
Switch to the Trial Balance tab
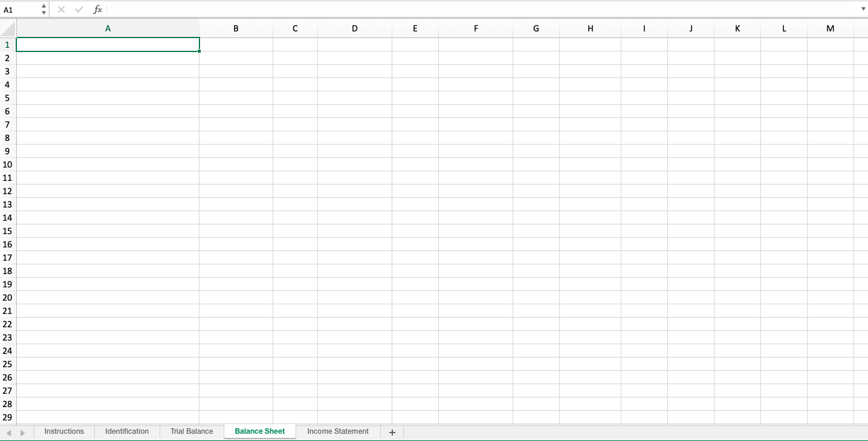191,431
